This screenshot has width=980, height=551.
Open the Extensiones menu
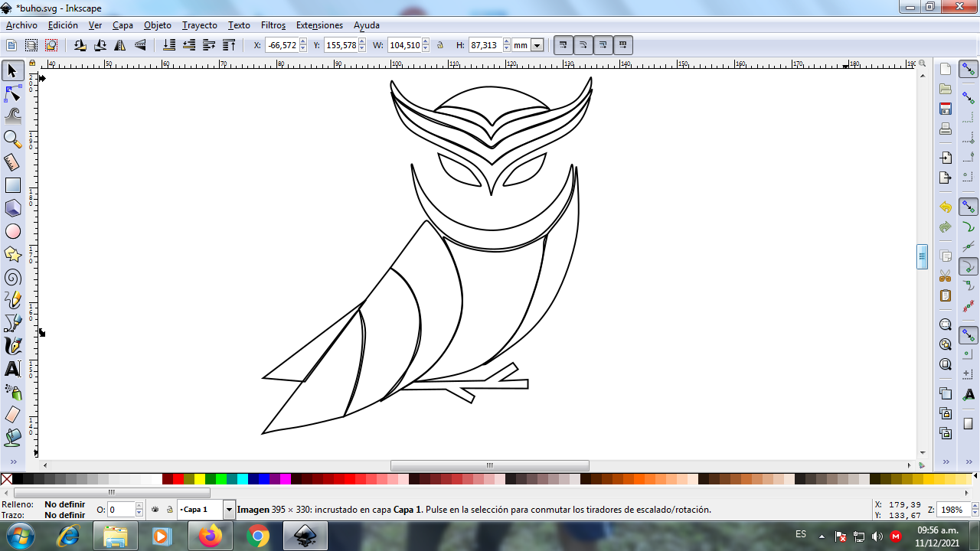[319, 25]
